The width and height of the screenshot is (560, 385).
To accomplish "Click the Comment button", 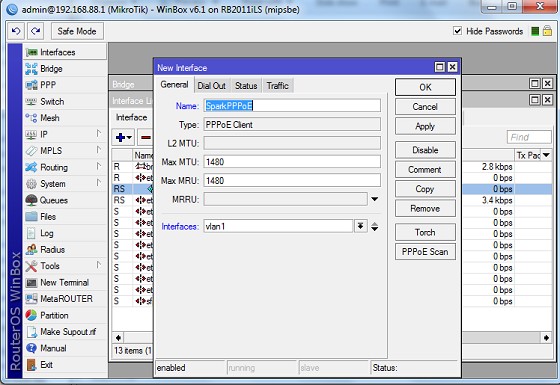I will click(425, 170).
